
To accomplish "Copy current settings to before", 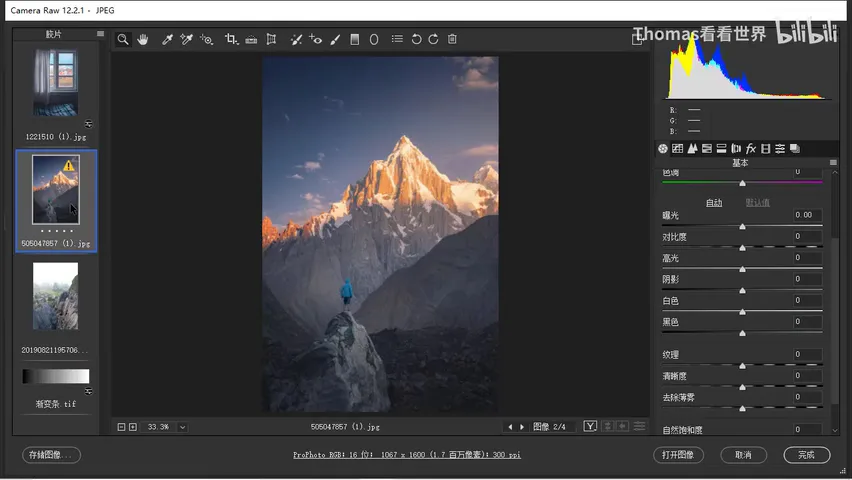I will (x=623, y=427).
